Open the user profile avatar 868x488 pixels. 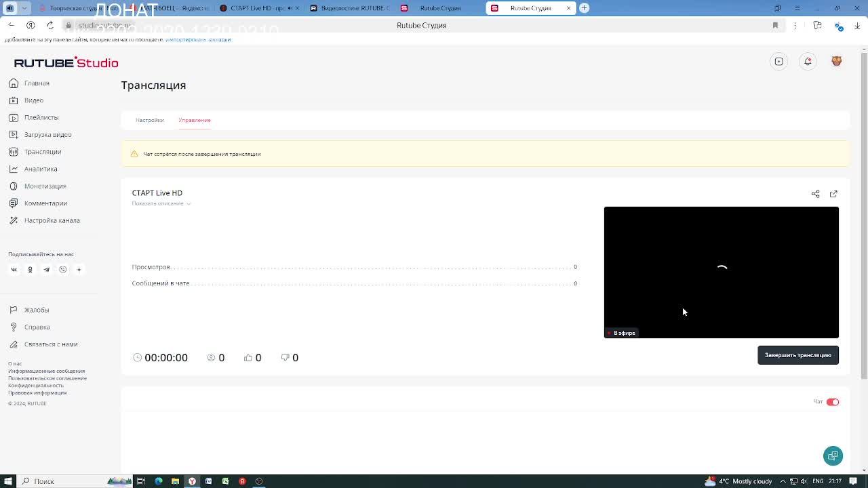(x=837, y=61)
